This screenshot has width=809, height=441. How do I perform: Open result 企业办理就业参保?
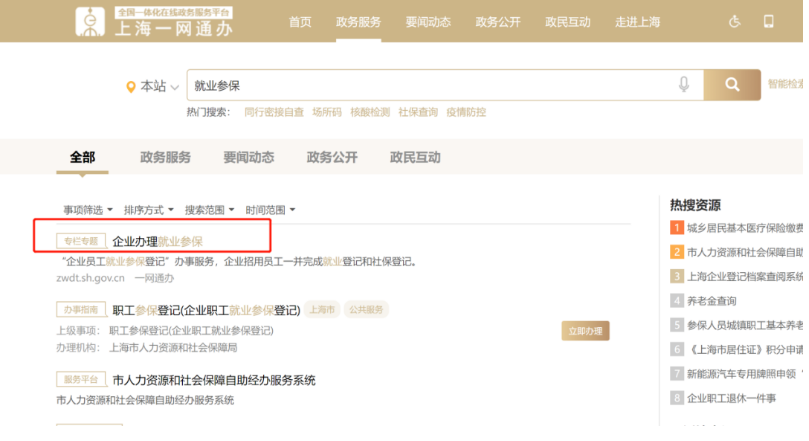[157, 241]
